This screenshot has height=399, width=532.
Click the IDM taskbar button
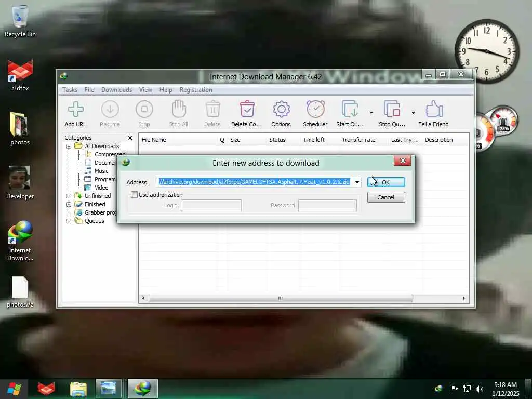[x=143, y=389]
